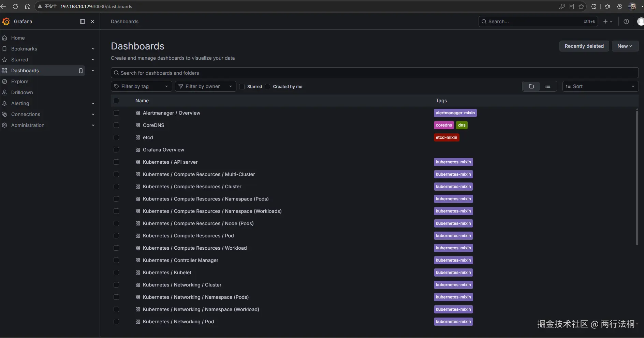Open the Sort dropdown
644x338 pixels.
point(600,86)
